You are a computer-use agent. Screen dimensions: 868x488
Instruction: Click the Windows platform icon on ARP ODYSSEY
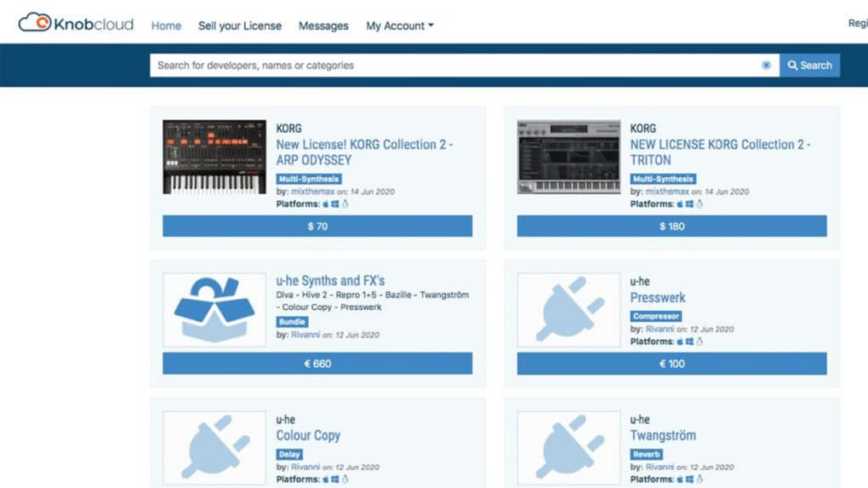pyautogui.click(x=335, y=204)
